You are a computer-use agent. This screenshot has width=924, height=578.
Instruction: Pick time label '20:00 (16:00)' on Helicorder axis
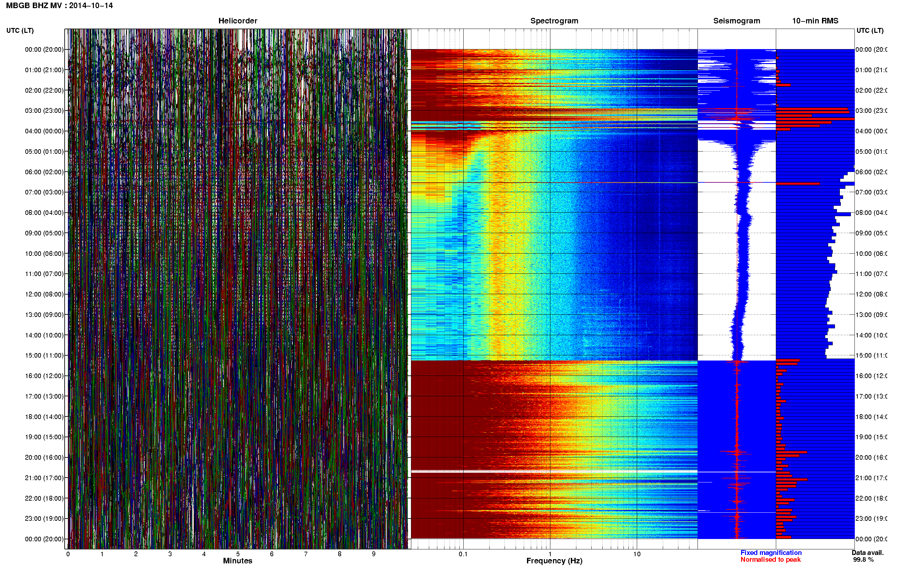[44, 457]
